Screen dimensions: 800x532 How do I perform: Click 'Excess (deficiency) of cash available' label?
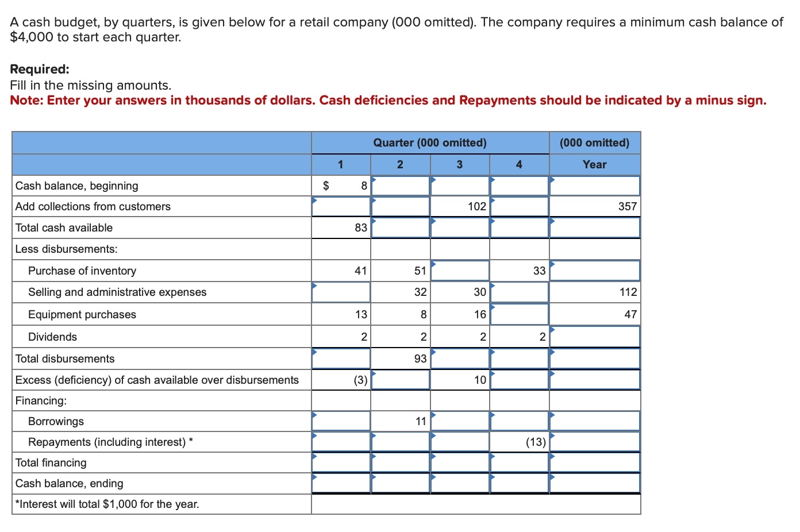(x=157, y=380)
